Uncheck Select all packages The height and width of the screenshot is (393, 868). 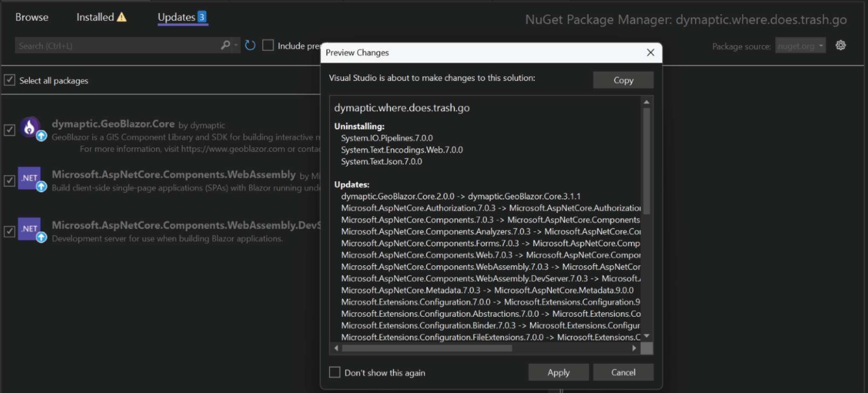(9, 80)
